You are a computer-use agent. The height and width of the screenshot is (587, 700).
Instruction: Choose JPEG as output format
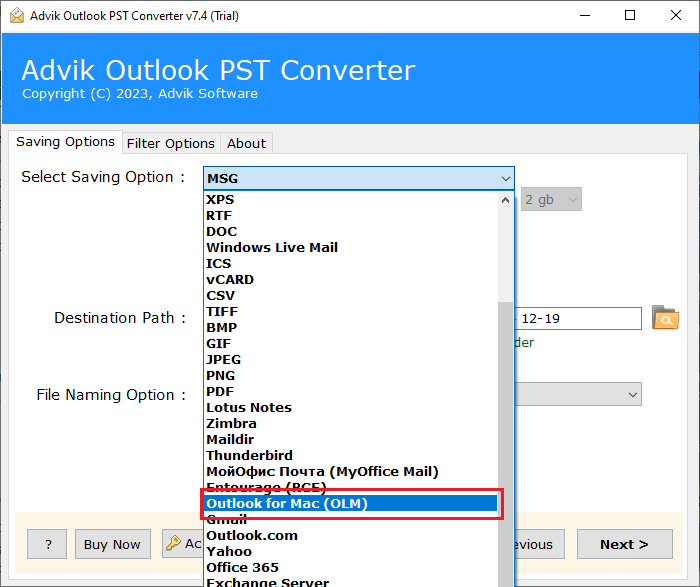click(351, 360)
